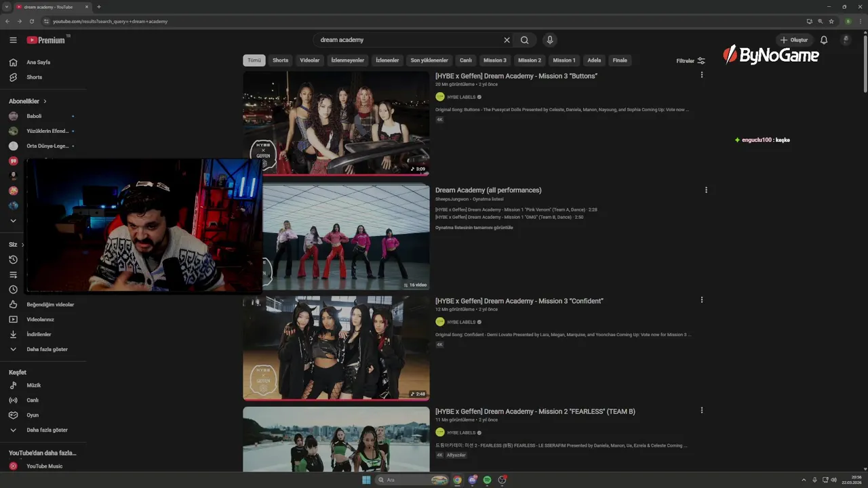The width and height of the screenshot is (868, 488).
Task: Show hidden system tray icons
Action: coord(804,480)
